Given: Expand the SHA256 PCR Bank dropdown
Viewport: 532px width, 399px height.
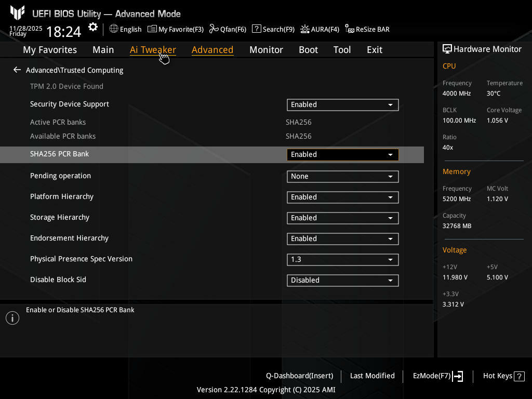Looking at the screenshot, I should (x=342, y=154).
